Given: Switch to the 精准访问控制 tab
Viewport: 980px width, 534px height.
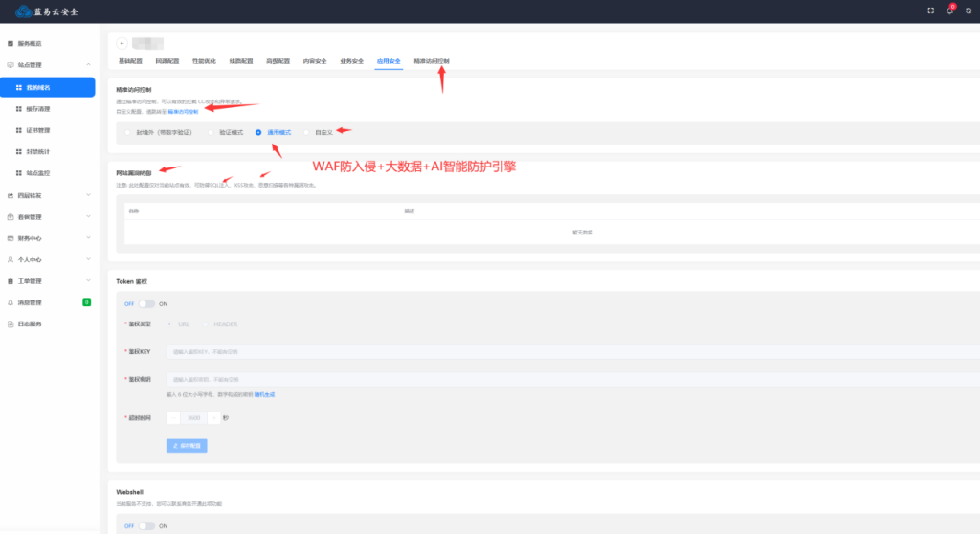Looking at the screenshot, I should [432, 61].
